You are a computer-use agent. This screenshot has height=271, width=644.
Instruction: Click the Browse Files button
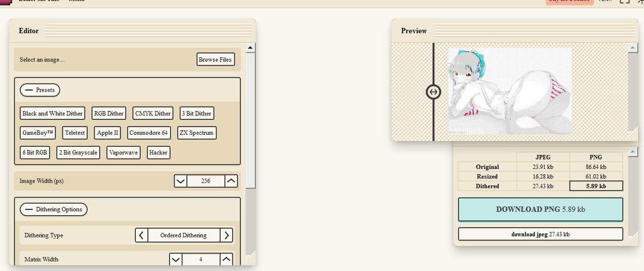point(215,59)
